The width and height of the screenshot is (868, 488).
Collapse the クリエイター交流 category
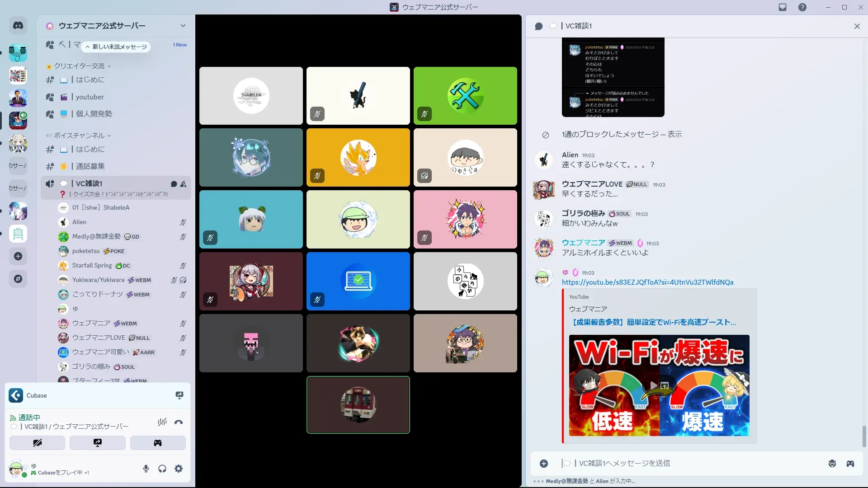[x=79, y=66]
